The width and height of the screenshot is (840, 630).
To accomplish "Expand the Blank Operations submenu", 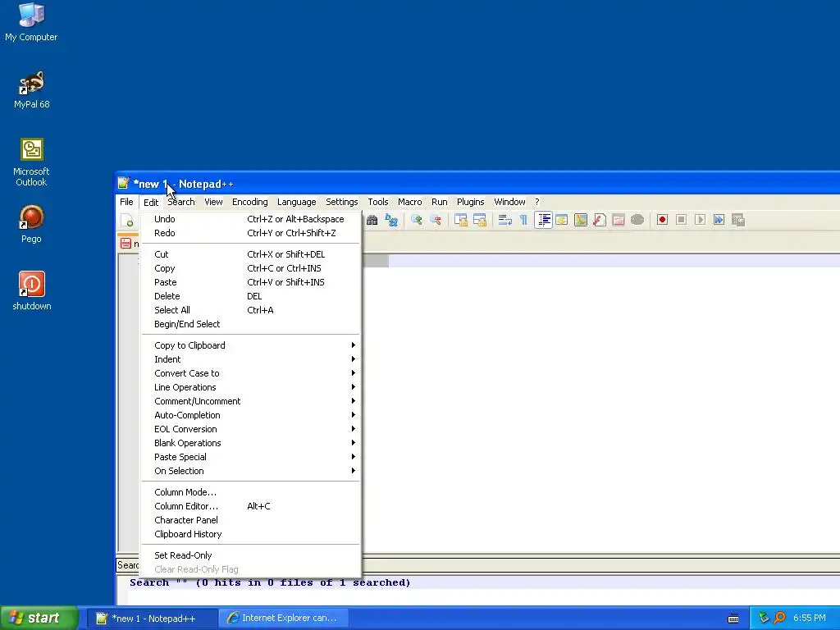I will [251, 443].
